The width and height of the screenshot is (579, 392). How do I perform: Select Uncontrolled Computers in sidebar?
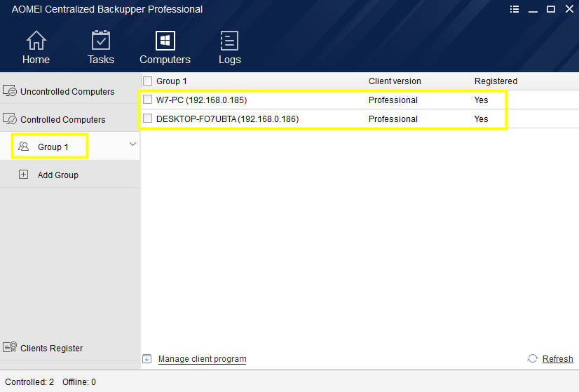(x=67, y=92)
